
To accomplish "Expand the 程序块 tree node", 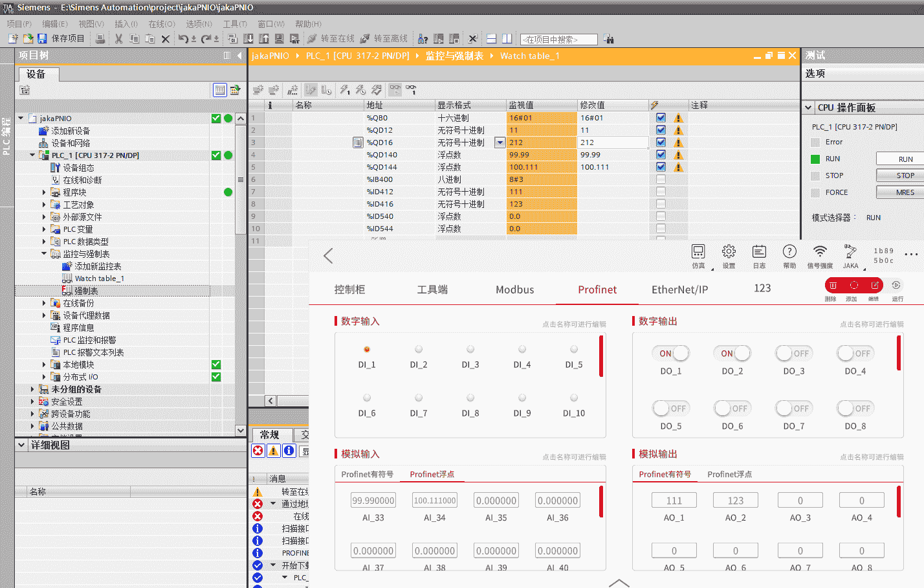I will pos(44,192).
